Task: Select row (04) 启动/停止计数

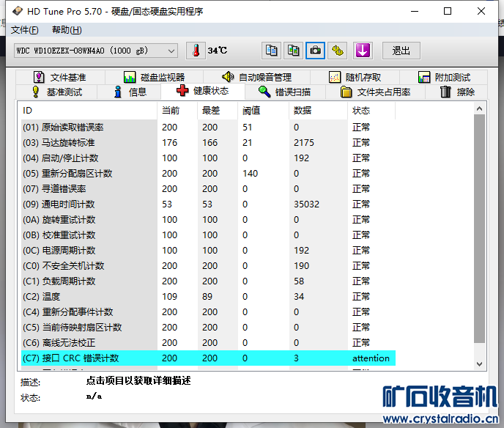Action: click(x=208, y=158)
